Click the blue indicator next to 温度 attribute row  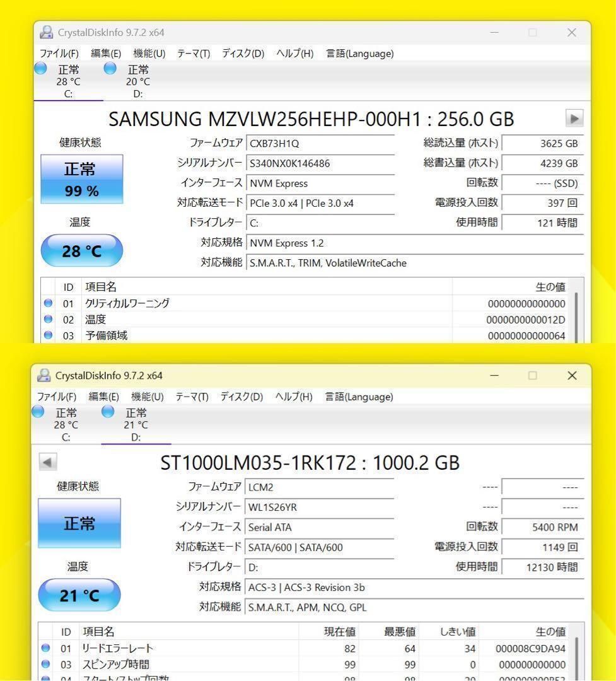coord(48,319)
